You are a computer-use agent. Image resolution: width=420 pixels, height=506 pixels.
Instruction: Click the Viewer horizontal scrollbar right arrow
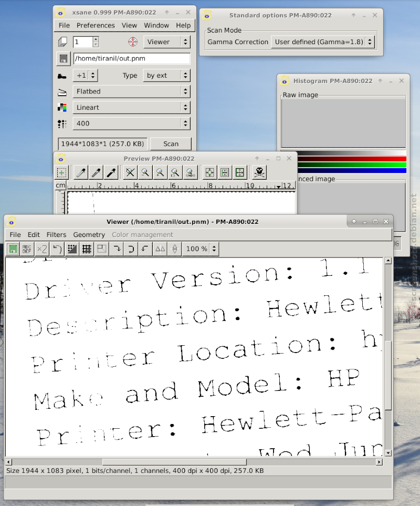tap(380, 462)
